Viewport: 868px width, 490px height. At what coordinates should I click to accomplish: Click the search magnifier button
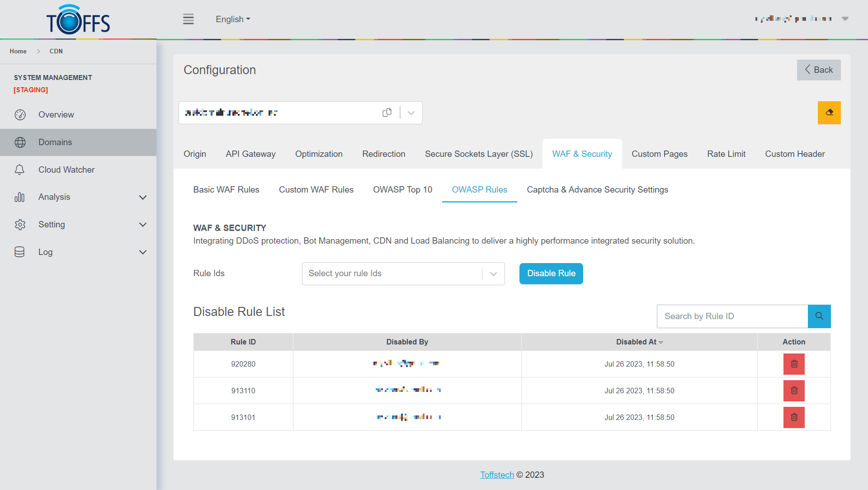coord(819,316)
